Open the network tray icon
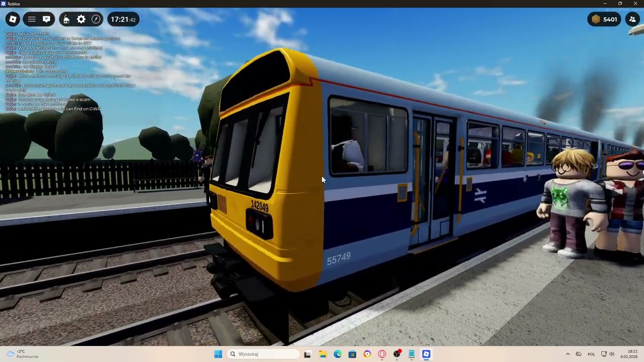 (604, 354)
